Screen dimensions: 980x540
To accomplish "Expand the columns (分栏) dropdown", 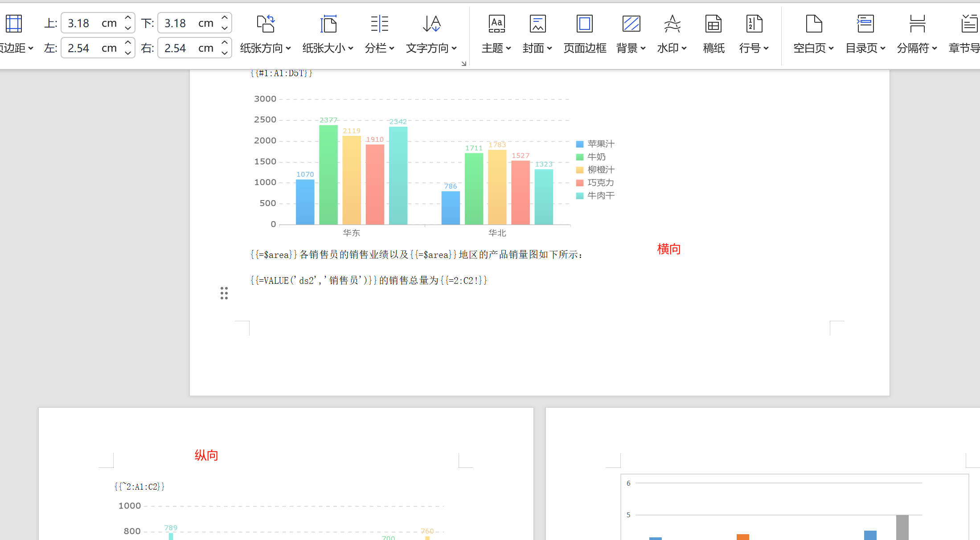I will [x=392, y=48].
